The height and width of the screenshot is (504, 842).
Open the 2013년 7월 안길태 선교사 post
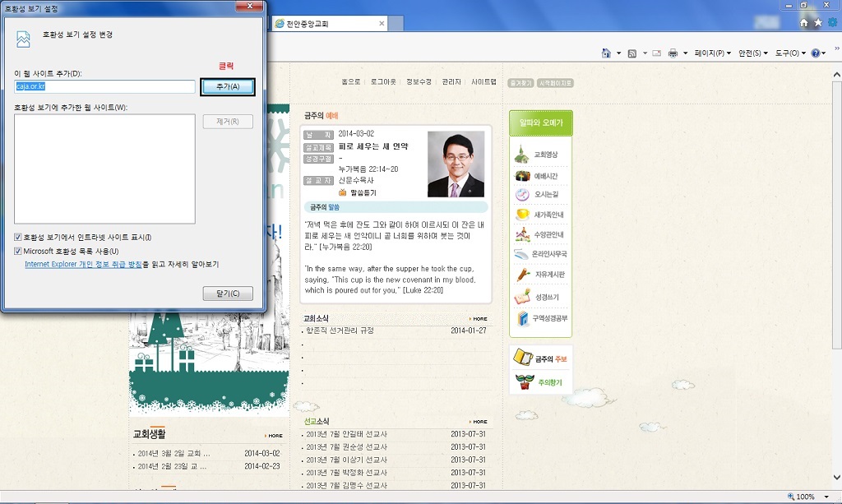346,433
